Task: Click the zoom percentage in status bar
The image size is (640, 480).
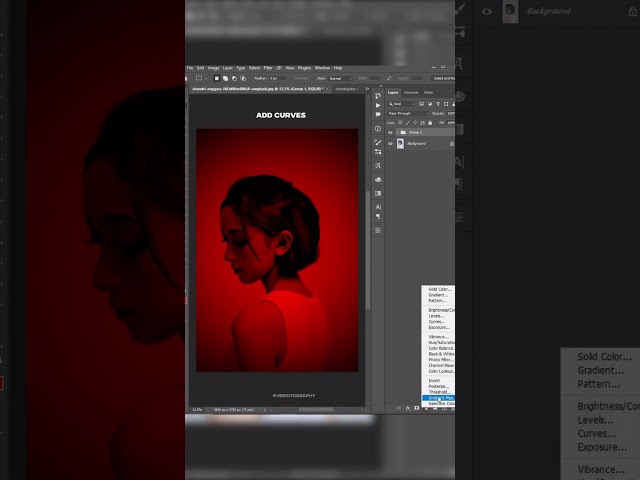Action: tap(197, 410)
